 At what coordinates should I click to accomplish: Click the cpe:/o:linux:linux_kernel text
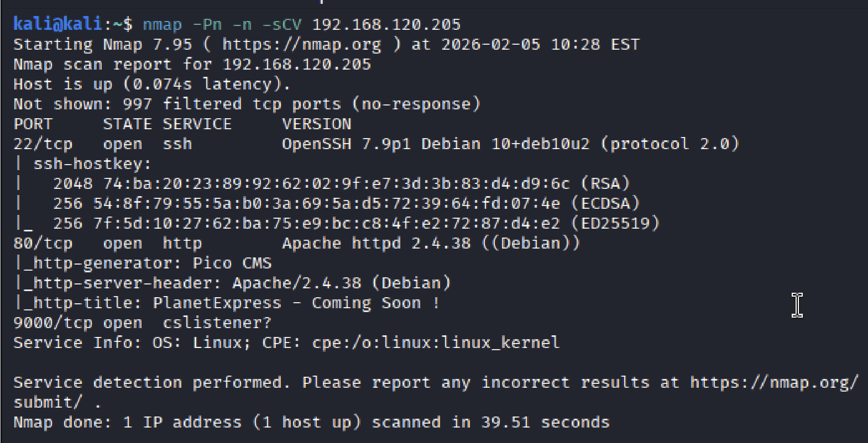pyautogui.click(x=436, y=343)
